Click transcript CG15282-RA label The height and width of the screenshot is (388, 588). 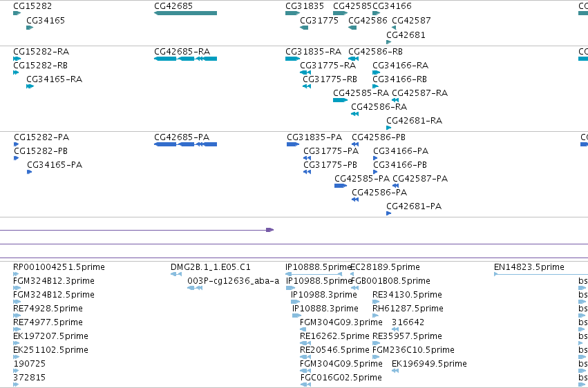(x=41, y=52)
